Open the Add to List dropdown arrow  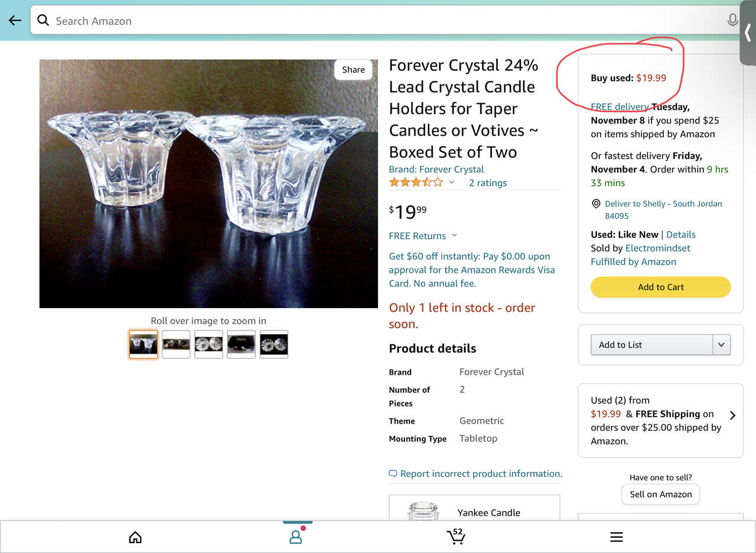tap(721, 345)
